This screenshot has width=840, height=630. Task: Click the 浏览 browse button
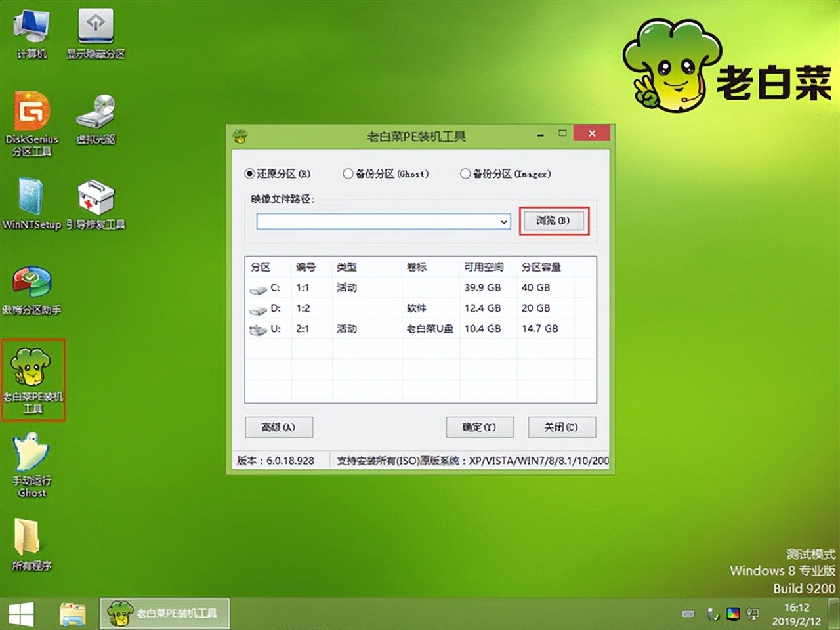[554, 221]
